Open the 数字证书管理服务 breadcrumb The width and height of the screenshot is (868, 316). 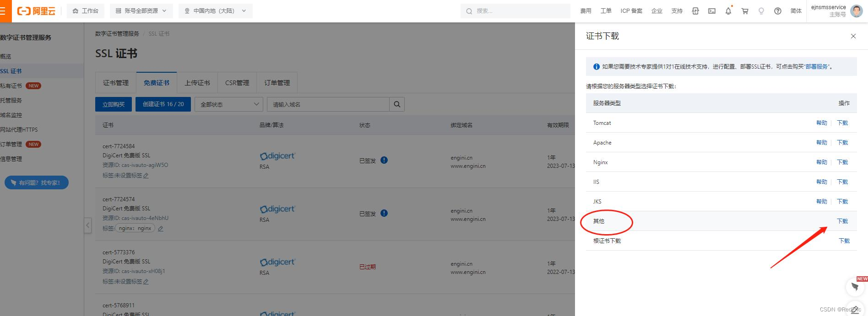pos(117,34)
